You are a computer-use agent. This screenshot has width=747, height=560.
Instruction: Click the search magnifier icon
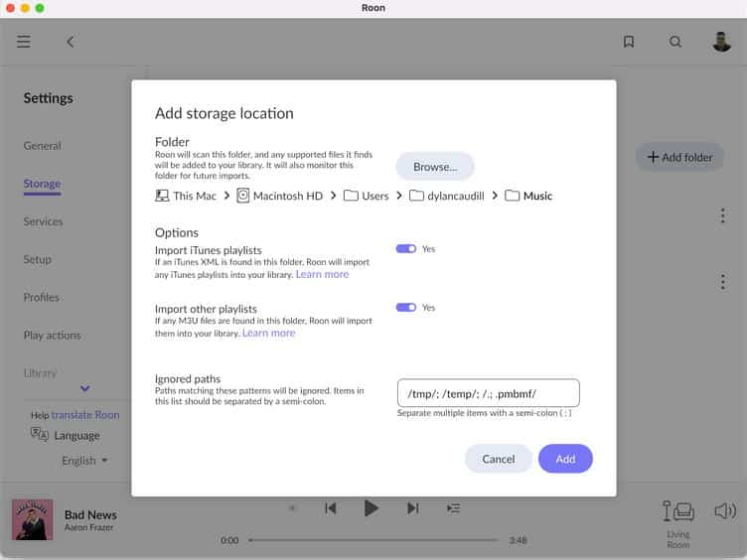(675, 42)
